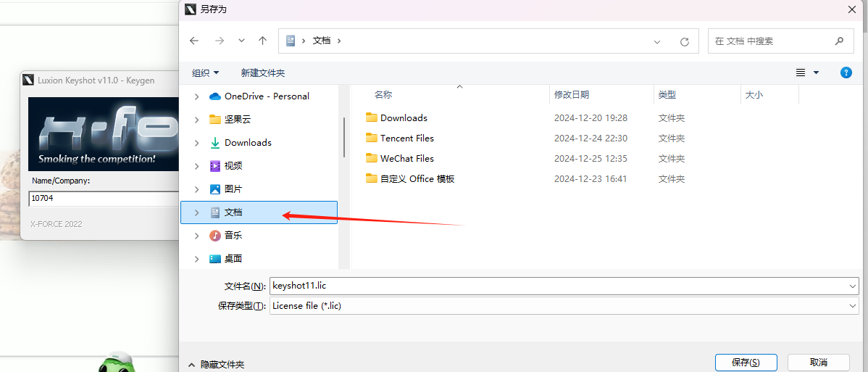The height and width of the screenshot is (372, 868).
Task: Go forward with the right arrow button
Action: 220,41
